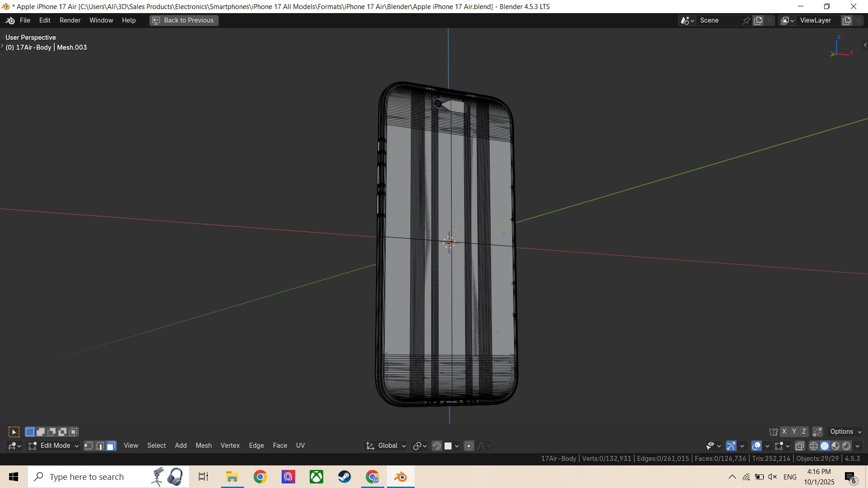The height and width of the screenshot is (488, 868).
Task: Open the viewport shading options dropdown
Action: [858, 446]
